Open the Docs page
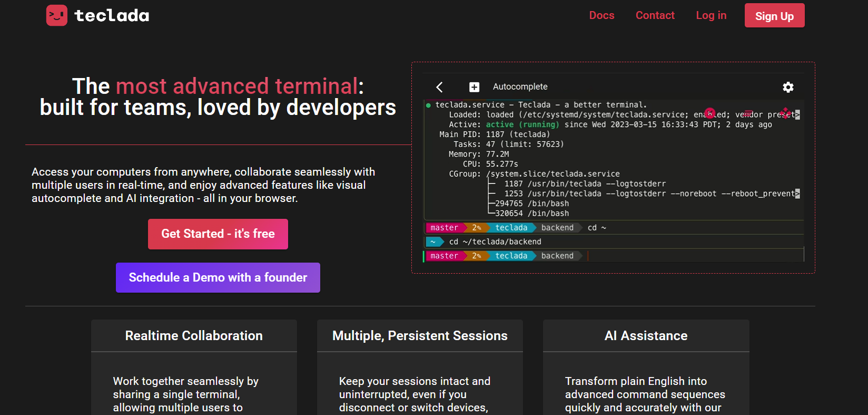 click(x=601, y=15)
